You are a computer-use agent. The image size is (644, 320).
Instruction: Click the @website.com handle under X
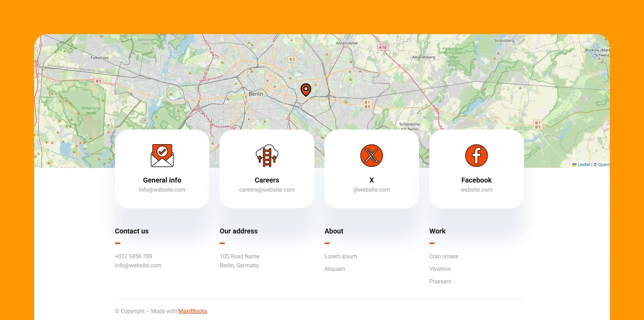[372, 190]
